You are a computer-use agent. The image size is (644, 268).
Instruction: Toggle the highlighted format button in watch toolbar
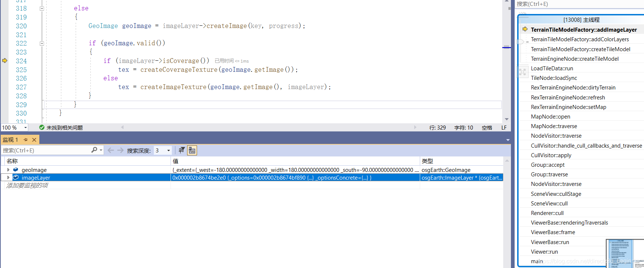coord(192,150)
